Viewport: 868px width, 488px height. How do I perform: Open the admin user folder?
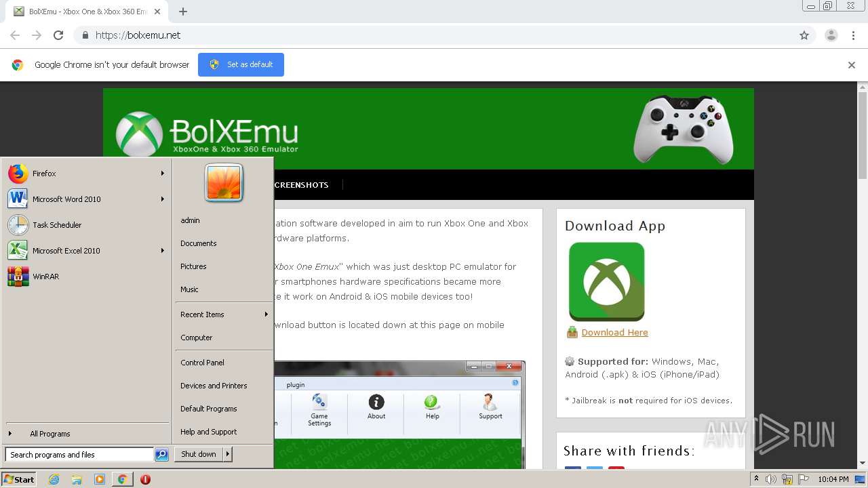click(190, 220)
